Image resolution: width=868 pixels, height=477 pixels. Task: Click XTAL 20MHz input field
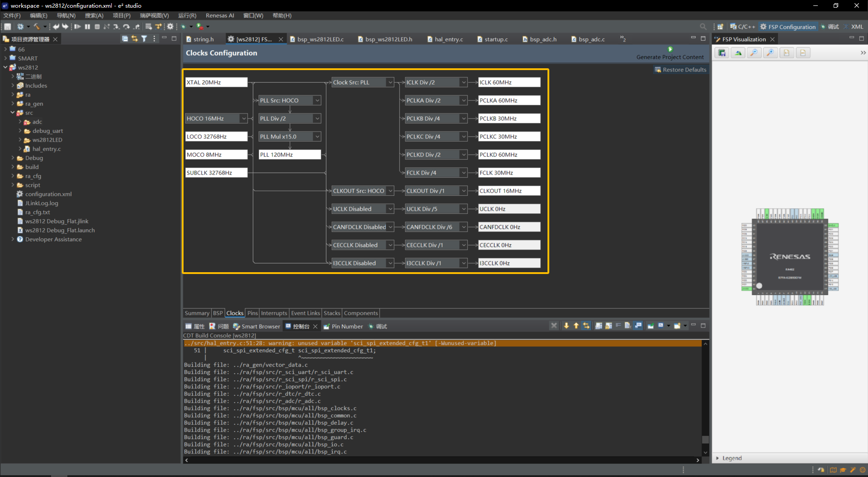point(216,82)
